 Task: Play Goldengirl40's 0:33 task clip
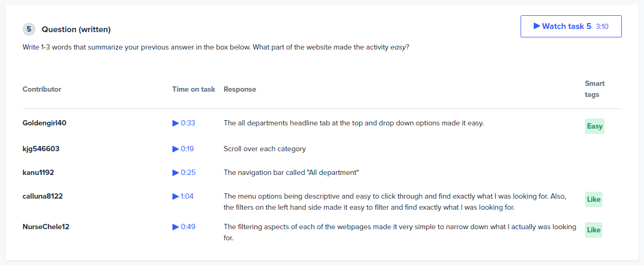click(x=184, y=123)
